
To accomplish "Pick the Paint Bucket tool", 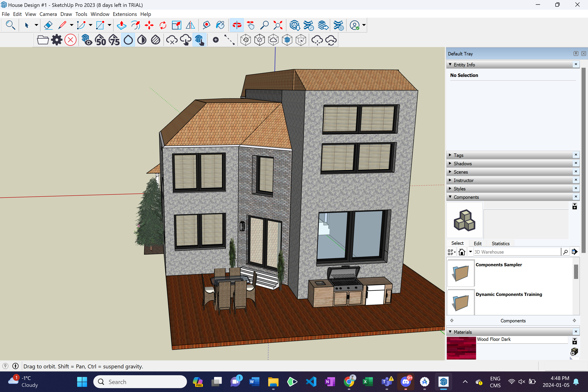I will coord(220,25).
